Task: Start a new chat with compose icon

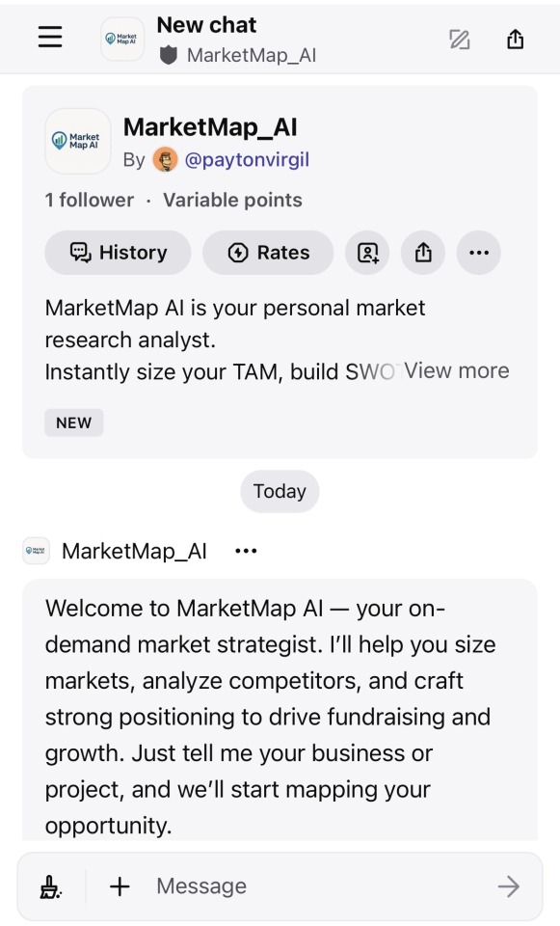Action: (x=459, y=40)
